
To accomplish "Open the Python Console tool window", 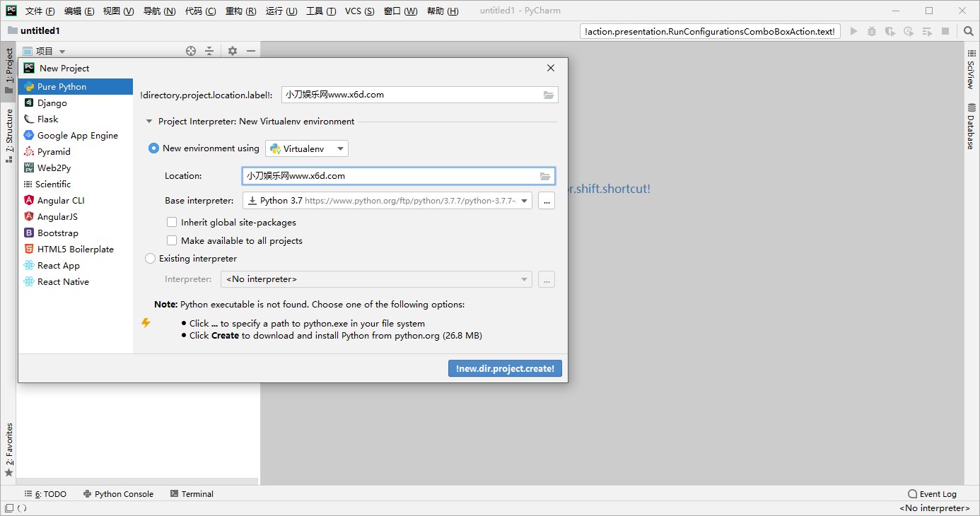I will pos(118,494).
